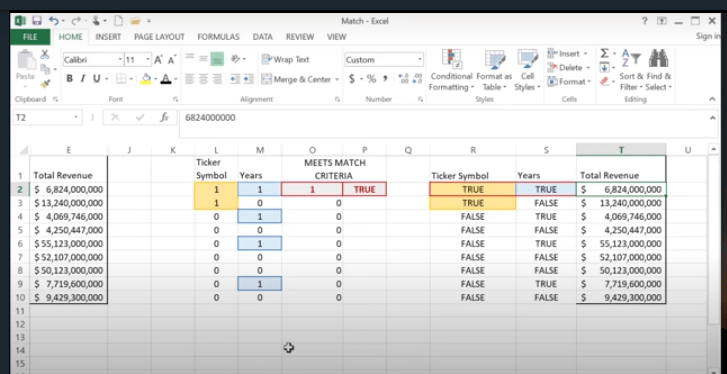
Task: Toggle Wrap Text for the cell
Action: (x=286, y=59)
